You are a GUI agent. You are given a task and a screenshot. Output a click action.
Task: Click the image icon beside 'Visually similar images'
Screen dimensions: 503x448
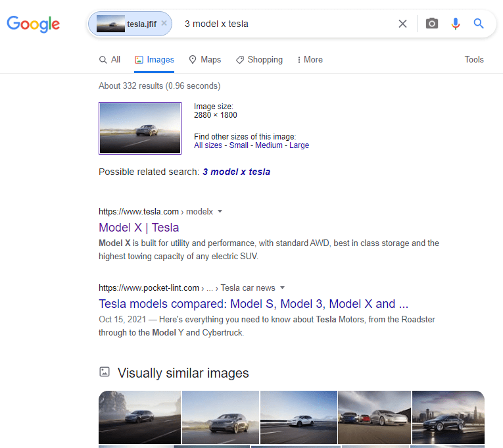(105, 372)
